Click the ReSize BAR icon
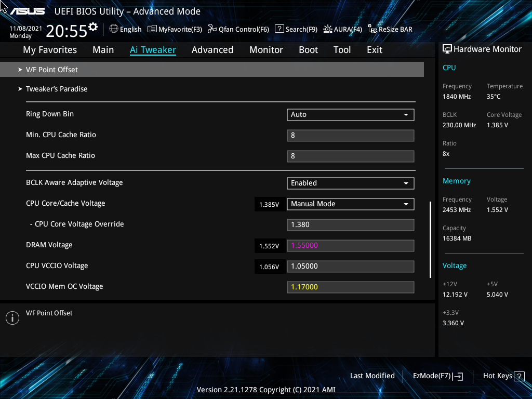532x399 pixels. (x=373, y=29)
